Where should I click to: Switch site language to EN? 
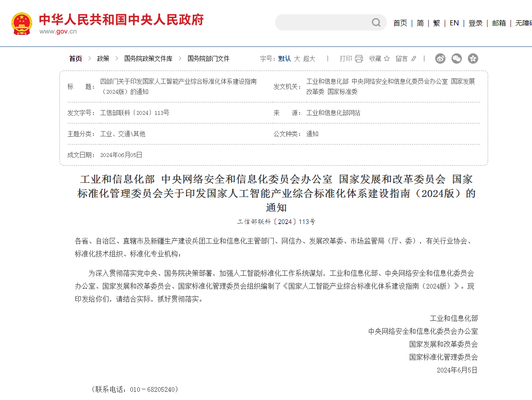pos(454,23)
